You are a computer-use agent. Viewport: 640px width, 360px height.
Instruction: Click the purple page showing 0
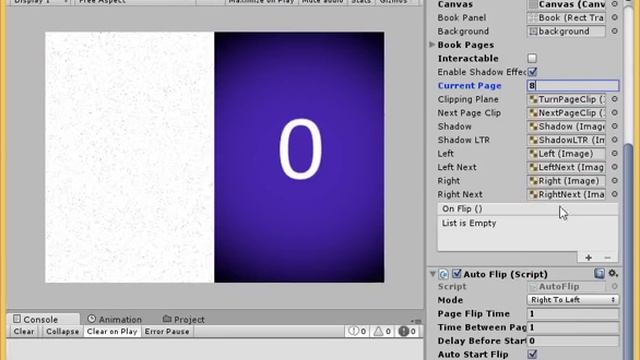click(x=299, y=157)
